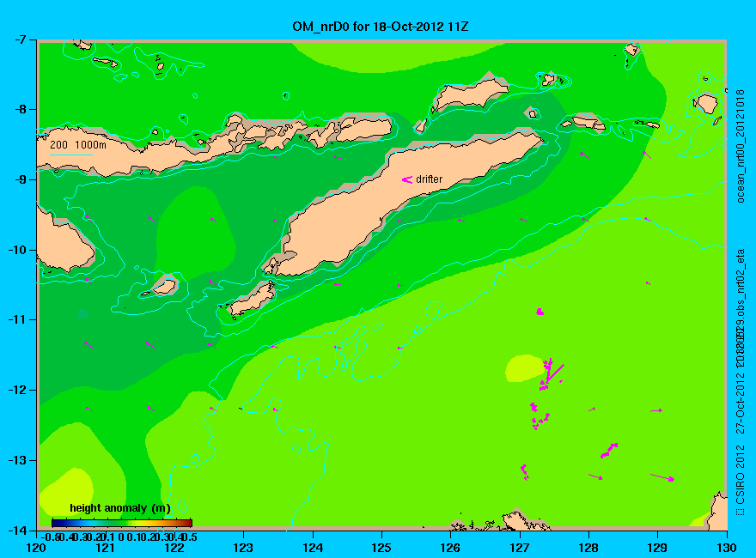Click longitude label 123
Screen dimensions: 756x558
click(243, 548)
